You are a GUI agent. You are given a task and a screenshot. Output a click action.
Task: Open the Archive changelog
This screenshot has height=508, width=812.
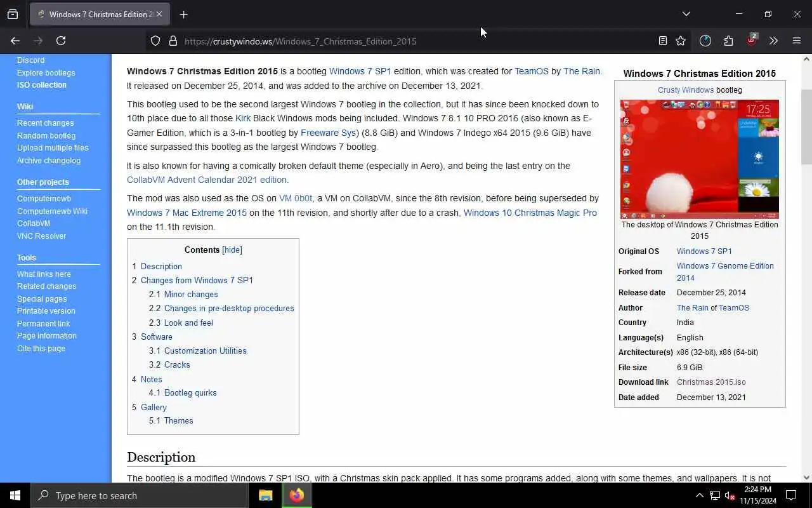click(48, 161)
